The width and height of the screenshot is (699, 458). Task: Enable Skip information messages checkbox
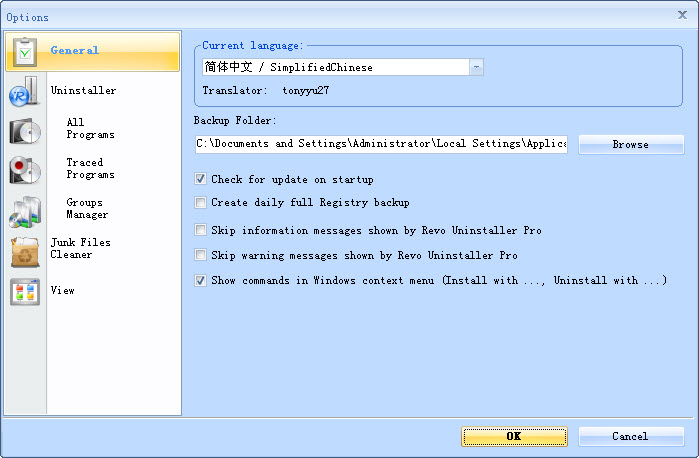[201, 230]
